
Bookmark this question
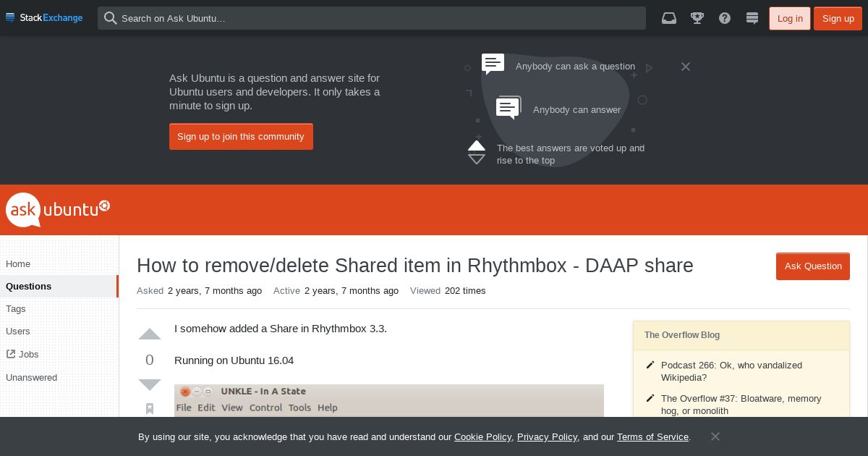pyautogui.click(x=150, y=408)
